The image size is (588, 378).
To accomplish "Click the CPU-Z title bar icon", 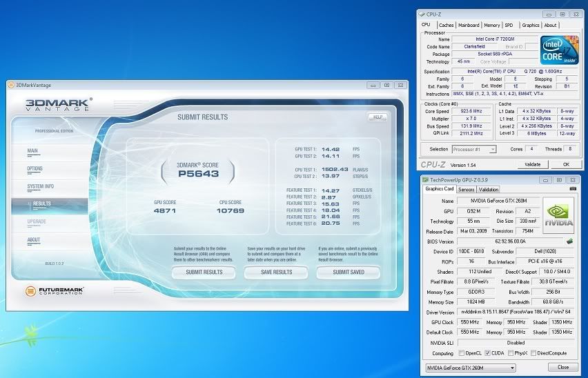I will click(422, 14).
